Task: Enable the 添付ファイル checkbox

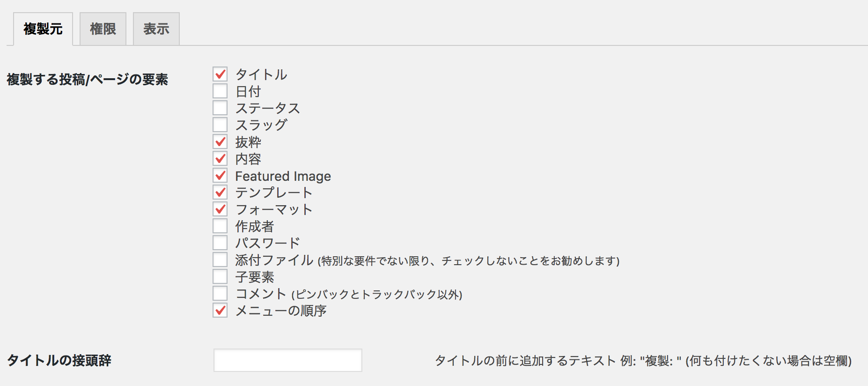Action: pos(220,260)
